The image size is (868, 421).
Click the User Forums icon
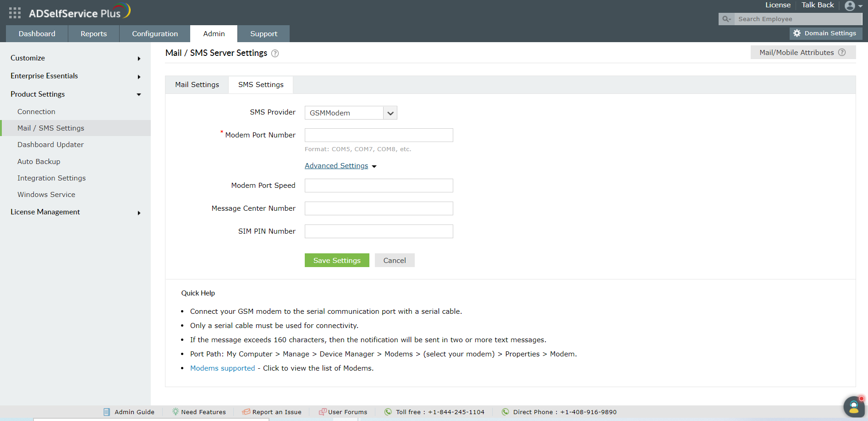(x=323, y=412)
